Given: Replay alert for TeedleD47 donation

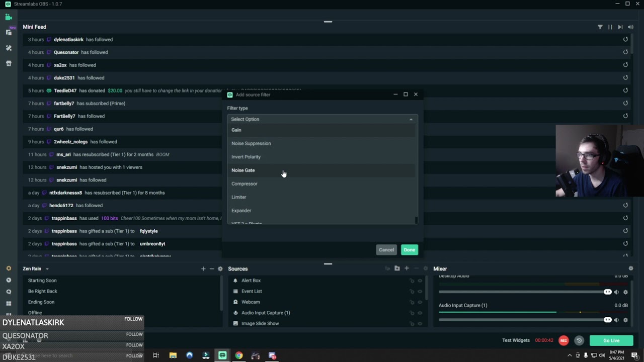Looking at the screenshot, I should point(625,90).
